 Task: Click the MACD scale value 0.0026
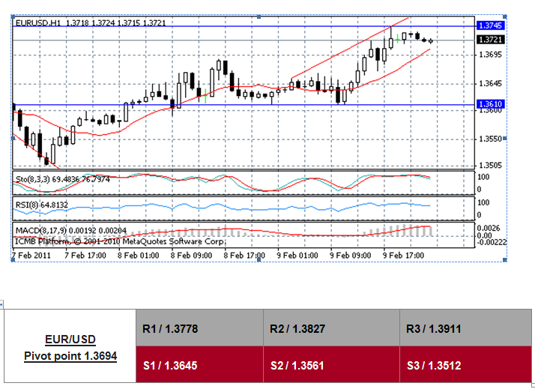click(489, 228)
